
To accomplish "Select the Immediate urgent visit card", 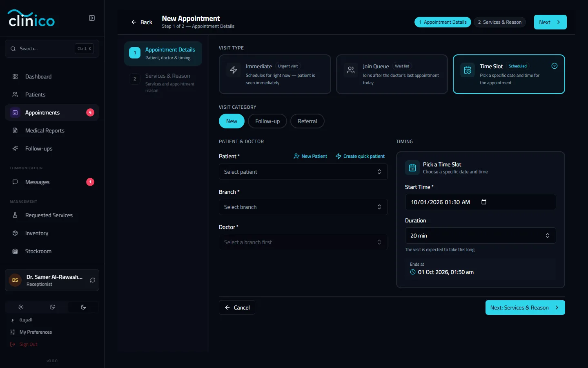I will point(275,74).
